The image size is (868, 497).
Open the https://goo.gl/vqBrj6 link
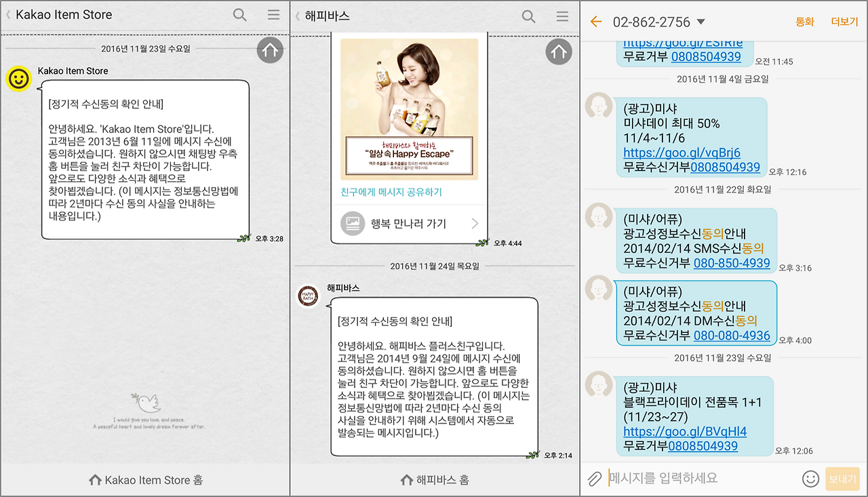[682, 153]
